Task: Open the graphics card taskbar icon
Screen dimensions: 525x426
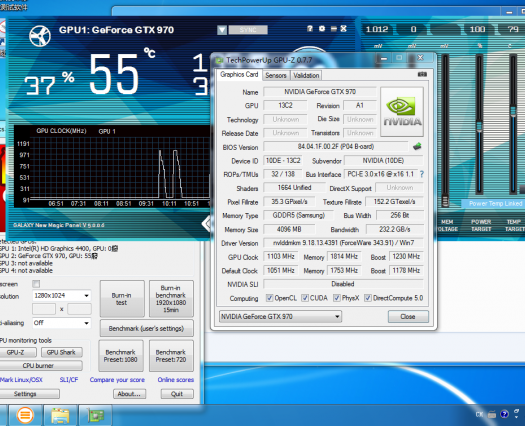Action: [96, 416]
